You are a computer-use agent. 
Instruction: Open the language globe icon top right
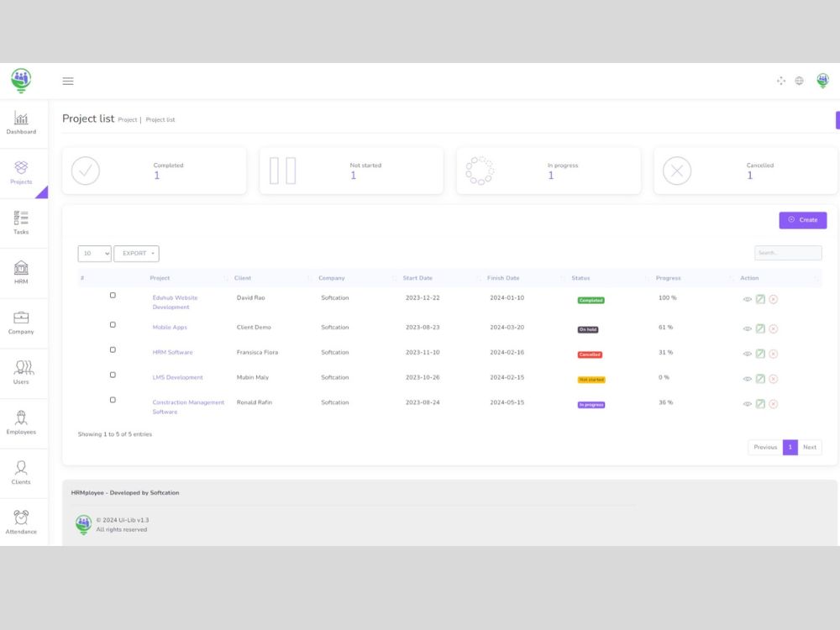coord(799,81)
